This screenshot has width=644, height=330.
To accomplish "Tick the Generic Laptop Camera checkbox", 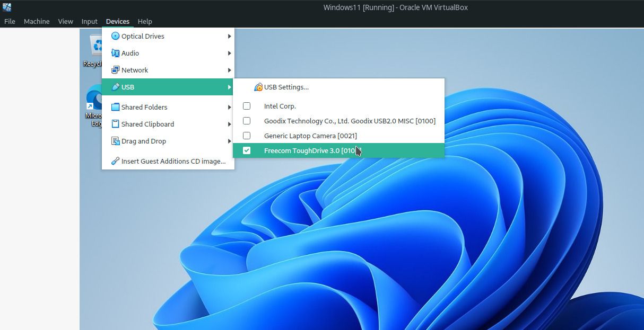I will 247,136.
